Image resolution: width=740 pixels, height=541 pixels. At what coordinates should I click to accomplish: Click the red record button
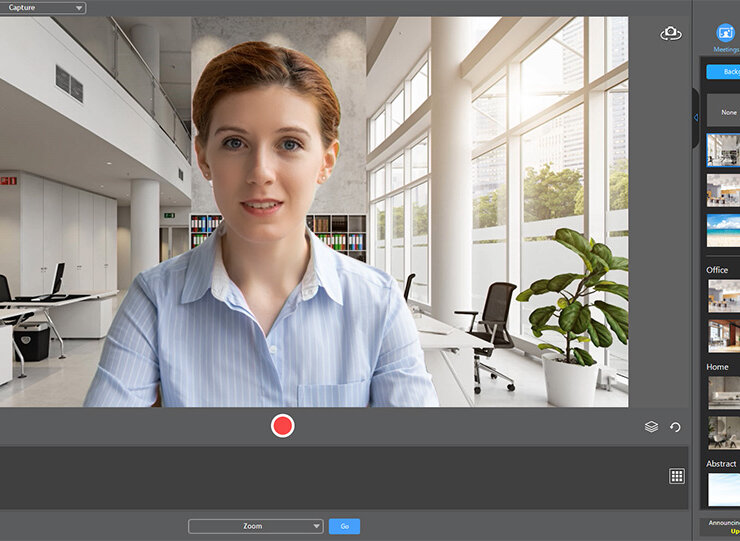283,426
